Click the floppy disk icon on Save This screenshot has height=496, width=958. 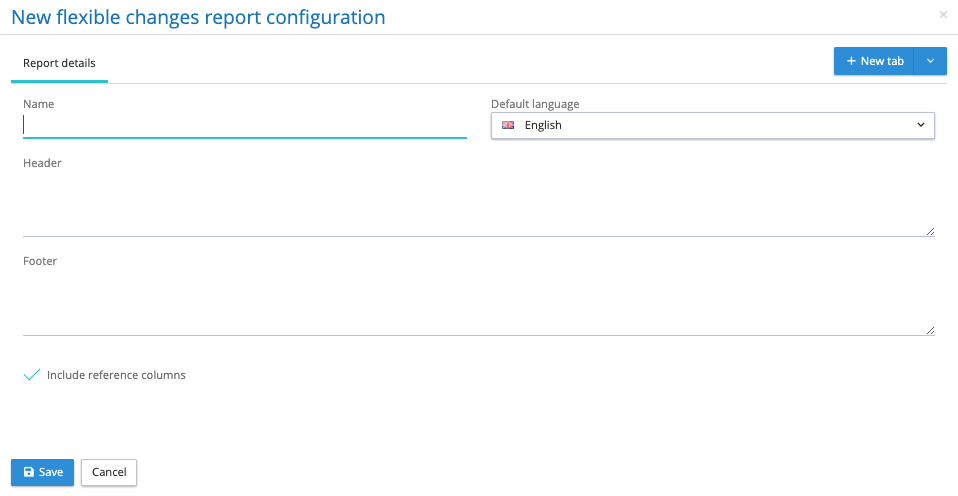point(28,473)
